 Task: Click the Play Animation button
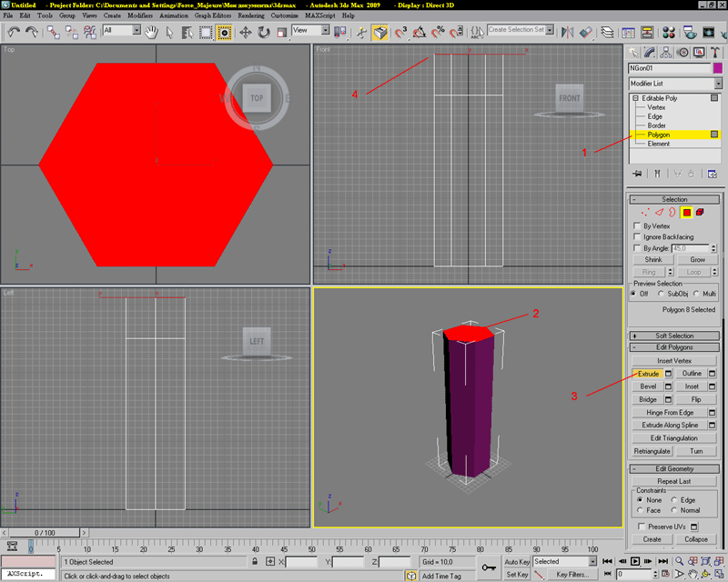634,561
